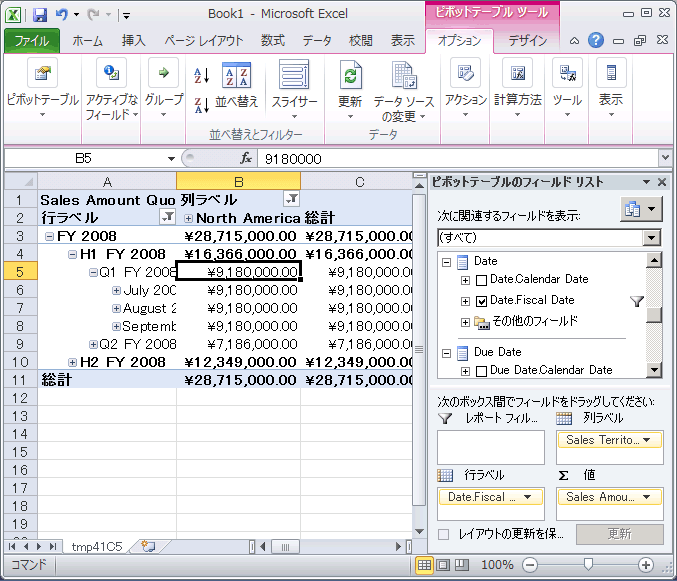Click zoom out minus button
The height and width of the screenshot is (581, 677).
530,565
